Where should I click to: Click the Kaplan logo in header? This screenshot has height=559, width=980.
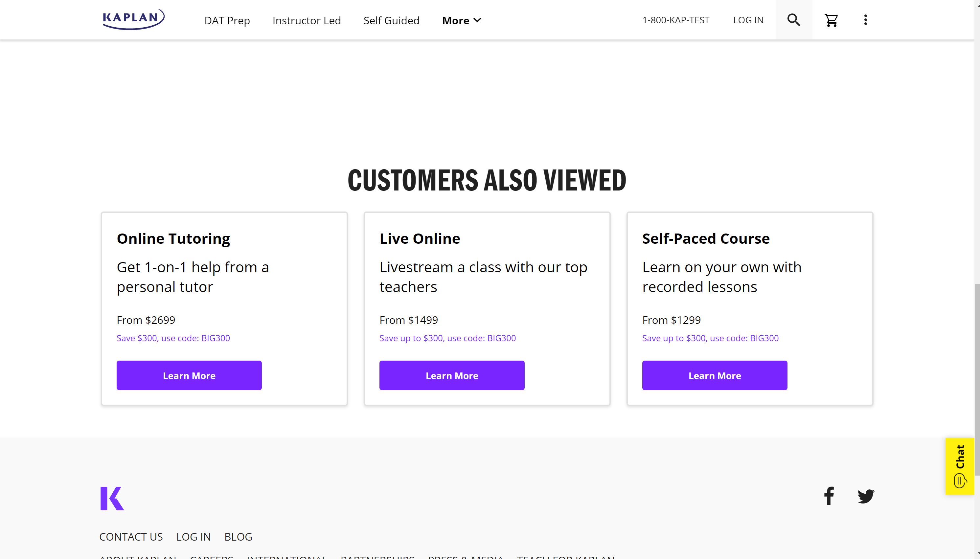133,19
